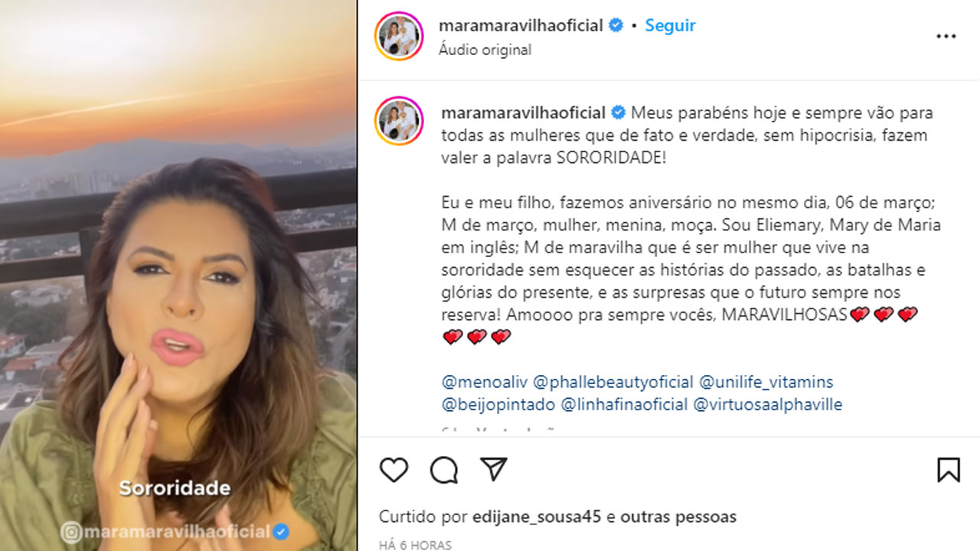
Task: View outras pessoas who liked the post
Action: pos(678,517)
